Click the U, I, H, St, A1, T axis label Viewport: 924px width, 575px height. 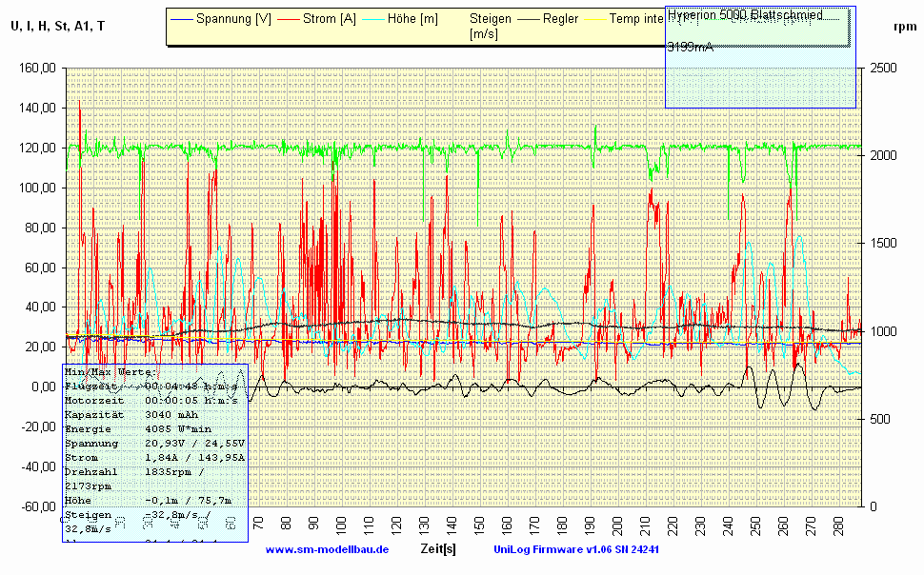point(58,26)
